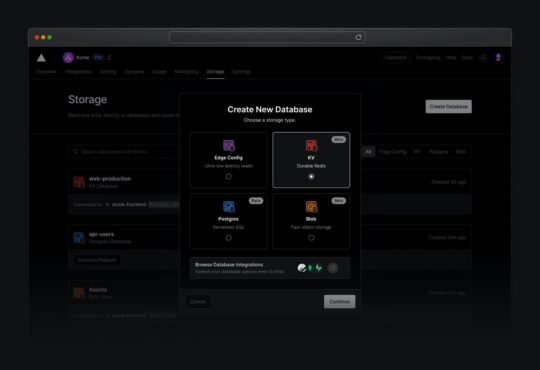The image size is (540, 370).
Task: Filter the list by Edge Config
Action: 392,152
